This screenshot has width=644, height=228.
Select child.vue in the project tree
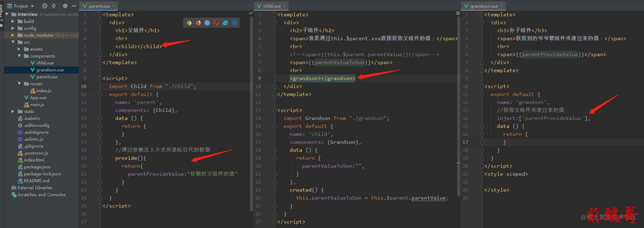coord(45,63)
